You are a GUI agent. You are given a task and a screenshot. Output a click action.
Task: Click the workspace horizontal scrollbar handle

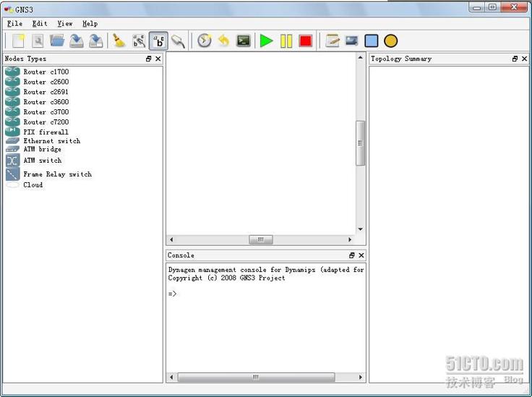pyautogui.click(x=260, y=239)
